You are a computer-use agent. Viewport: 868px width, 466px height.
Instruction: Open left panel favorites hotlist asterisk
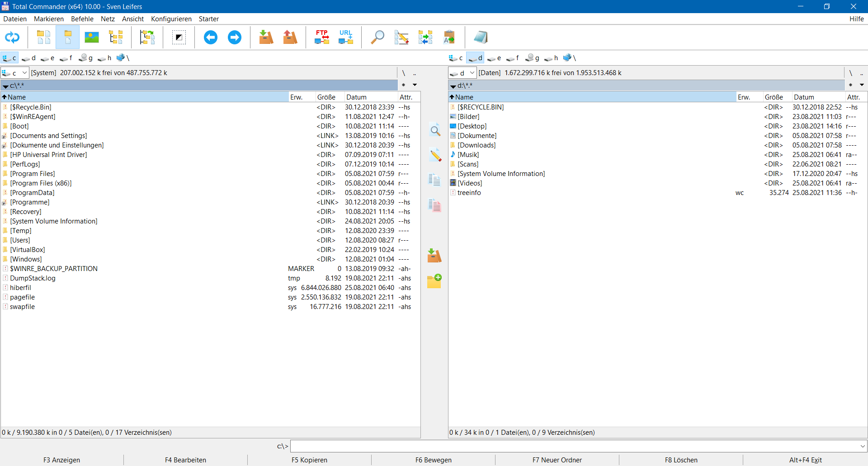[403, 85]
